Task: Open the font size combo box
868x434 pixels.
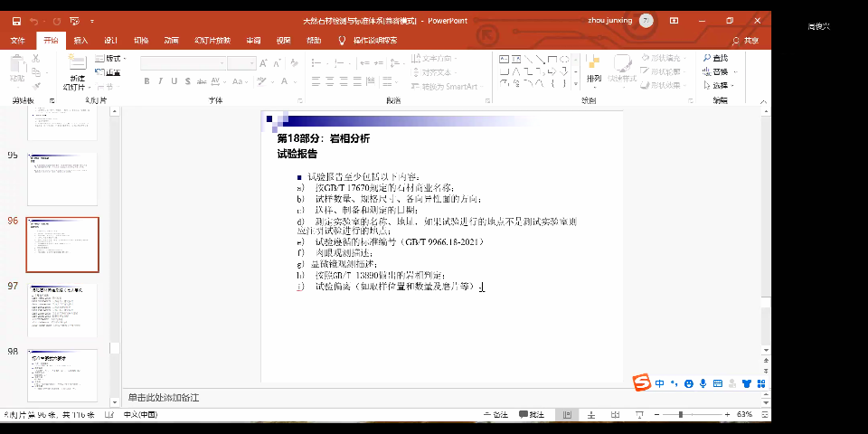Action: click(x=241, y=63)
